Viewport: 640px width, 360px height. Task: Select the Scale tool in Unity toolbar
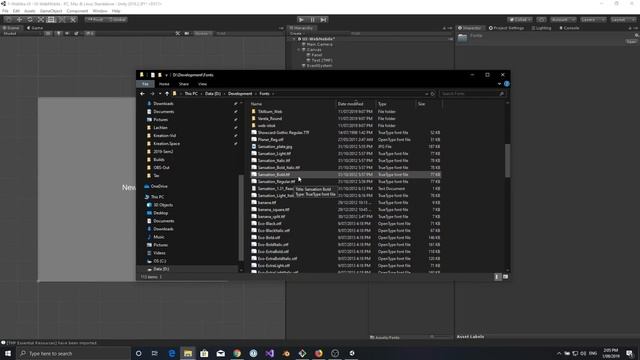pyautogui.click(x=41, y=20)
